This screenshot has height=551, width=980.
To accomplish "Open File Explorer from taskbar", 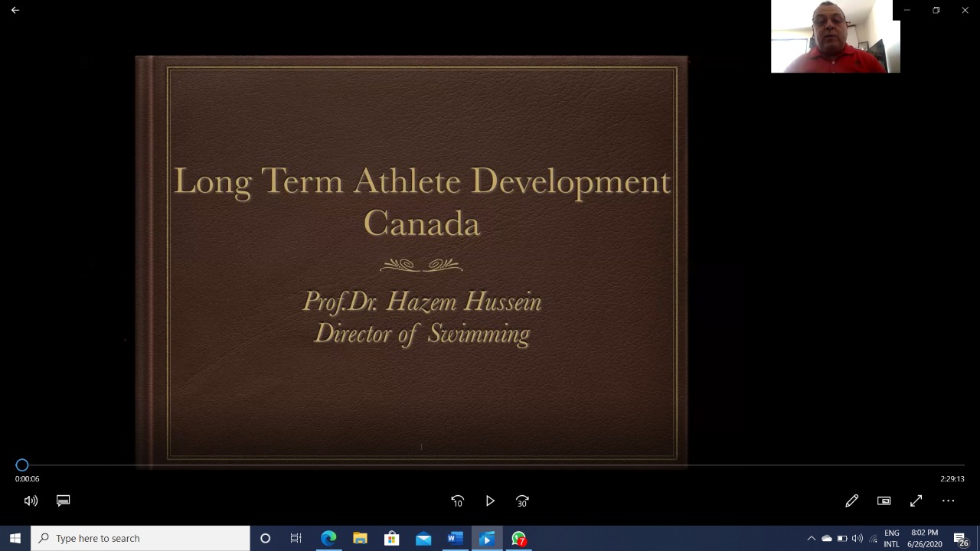I will [360, 538].
